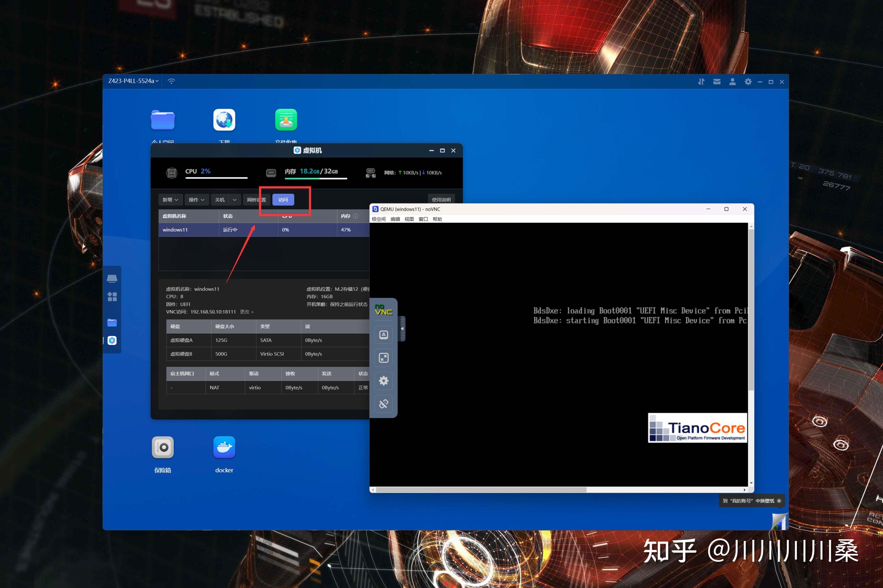Screen dimensions: 883x588
Task: Click 更改 link beside VNC address
Action: click(x=246, y=312)
